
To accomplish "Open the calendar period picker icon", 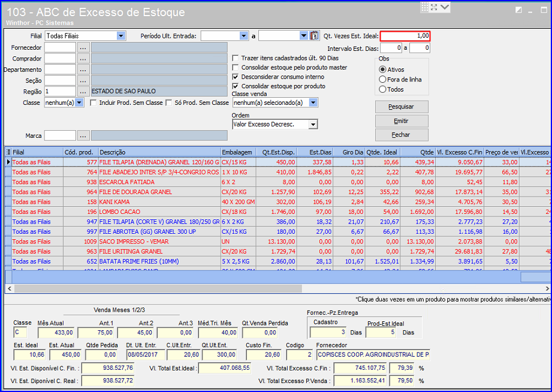I will tap(315, 35).
